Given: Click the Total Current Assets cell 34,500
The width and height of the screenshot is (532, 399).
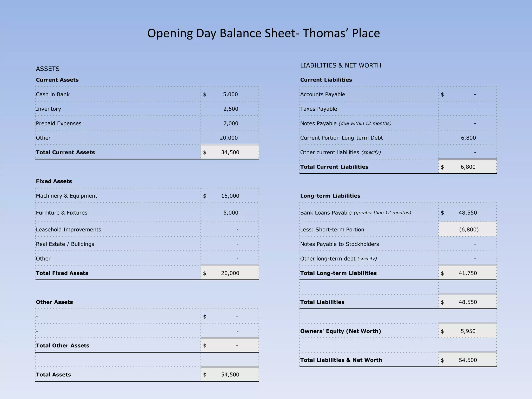Looking at the screenshot, I should click(230, 152).
